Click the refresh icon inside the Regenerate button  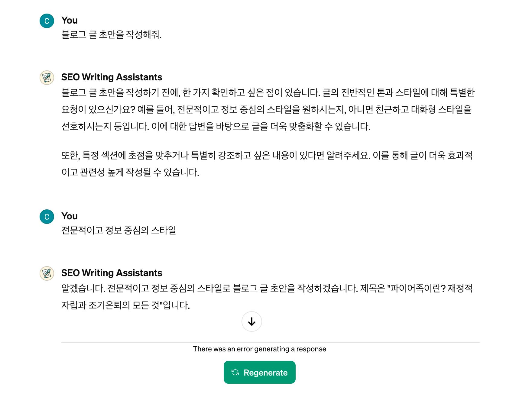tap(235, 372)
